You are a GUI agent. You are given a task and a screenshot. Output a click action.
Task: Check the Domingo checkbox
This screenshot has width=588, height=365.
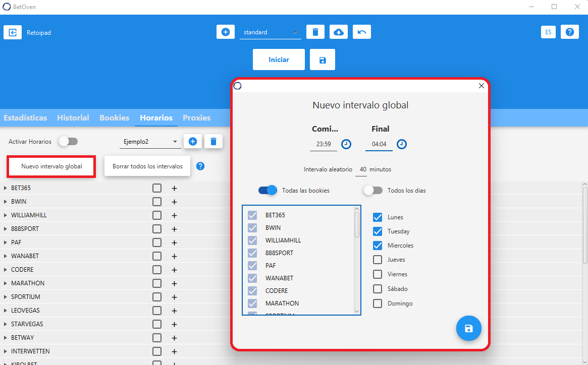[x=377, y=303]
